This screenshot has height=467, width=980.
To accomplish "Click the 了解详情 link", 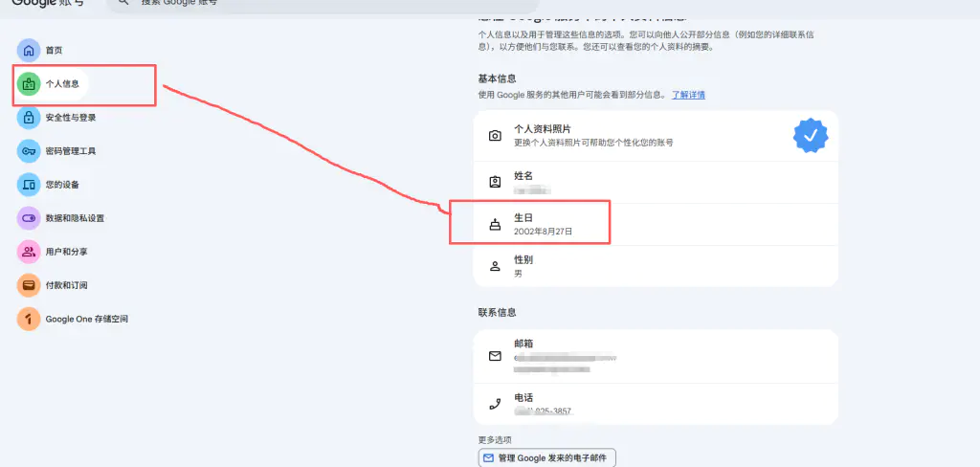I will [x=688, y=96].
